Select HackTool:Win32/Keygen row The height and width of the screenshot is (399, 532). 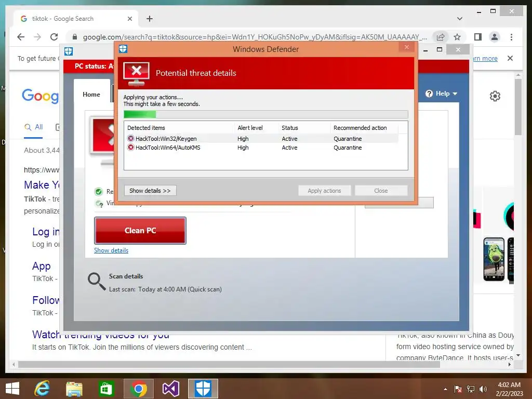point(261,138)
